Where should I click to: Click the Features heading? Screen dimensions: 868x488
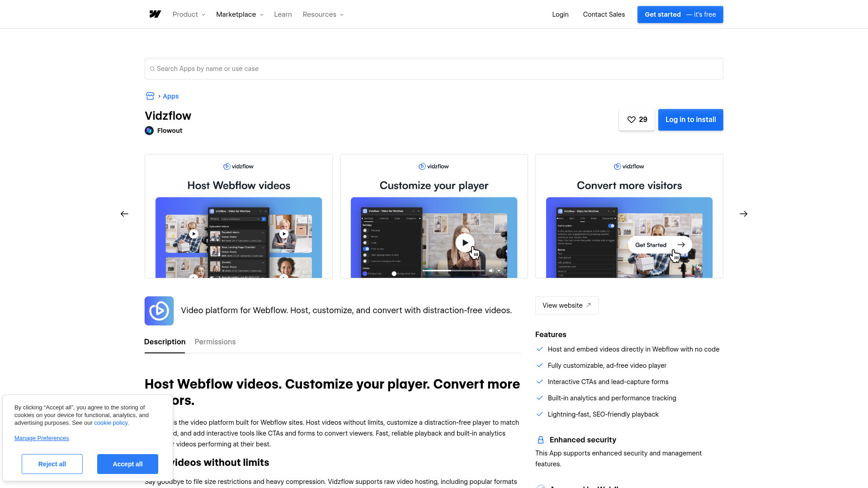coord(551,335)
